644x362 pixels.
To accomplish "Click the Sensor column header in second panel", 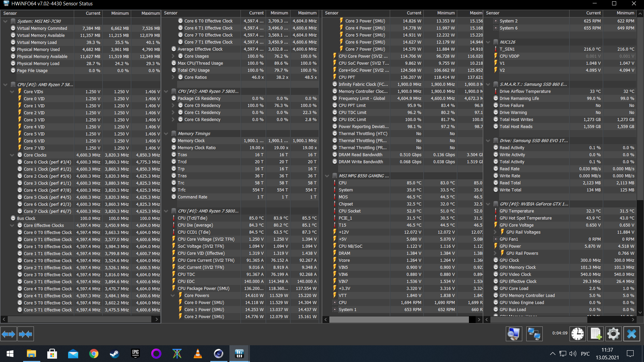I will pyautogui.click(x=201, y=13).
